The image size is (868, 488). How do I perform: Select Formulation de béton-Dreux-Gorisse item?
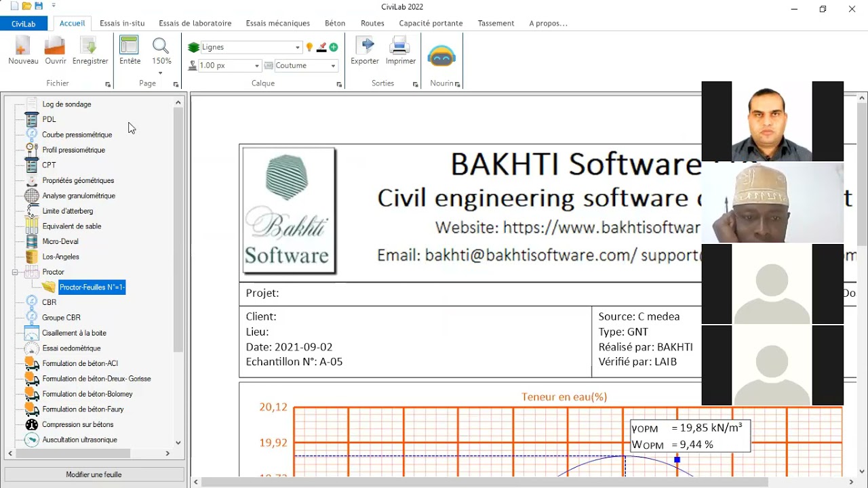[x=97, y=379]
